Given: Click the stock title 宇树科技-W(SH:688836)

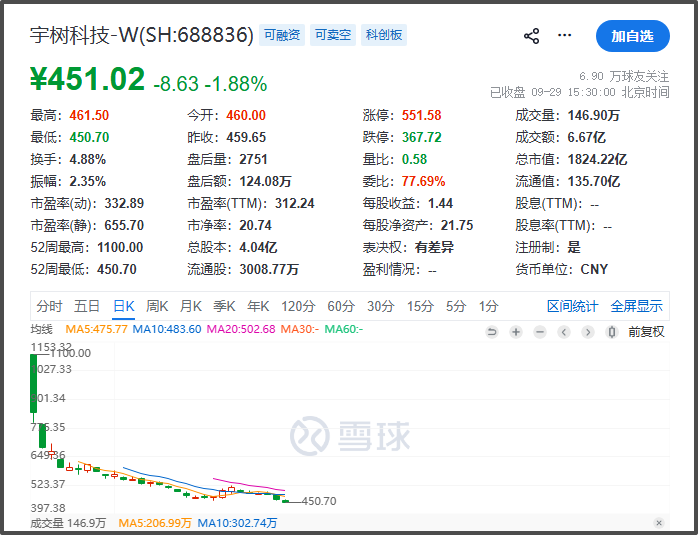Looking at the screenshot, I should [142, 35].
